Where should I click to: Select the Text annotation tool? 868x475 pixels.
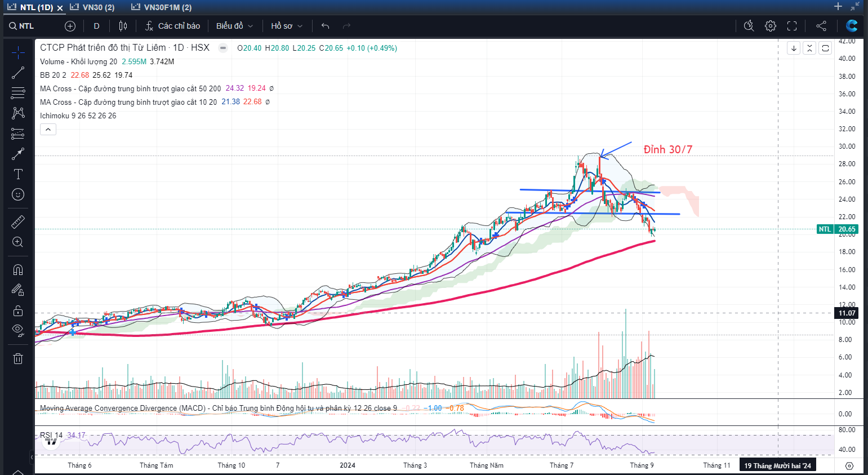click(x=18, y=174)
